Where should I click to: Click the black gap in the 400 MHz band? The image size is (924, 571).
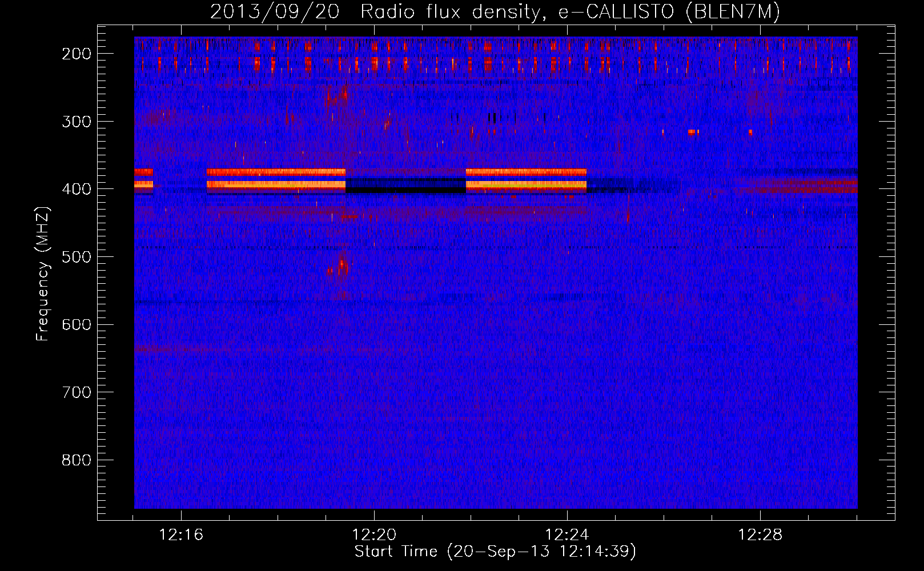(405, 186)
